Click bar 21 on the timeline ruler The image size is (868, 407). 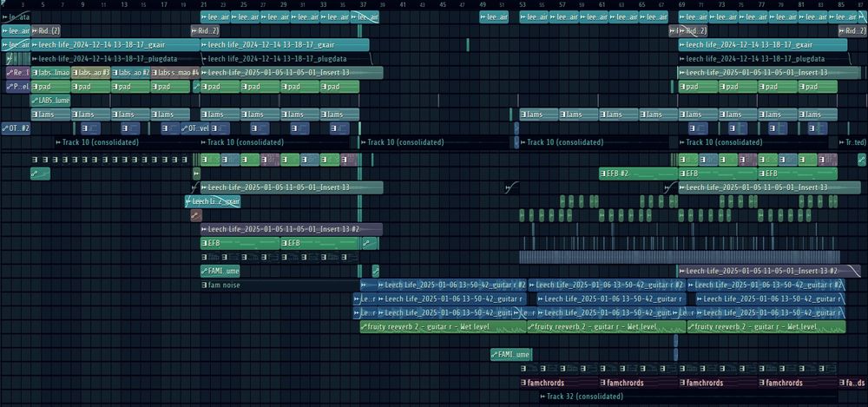203,4
